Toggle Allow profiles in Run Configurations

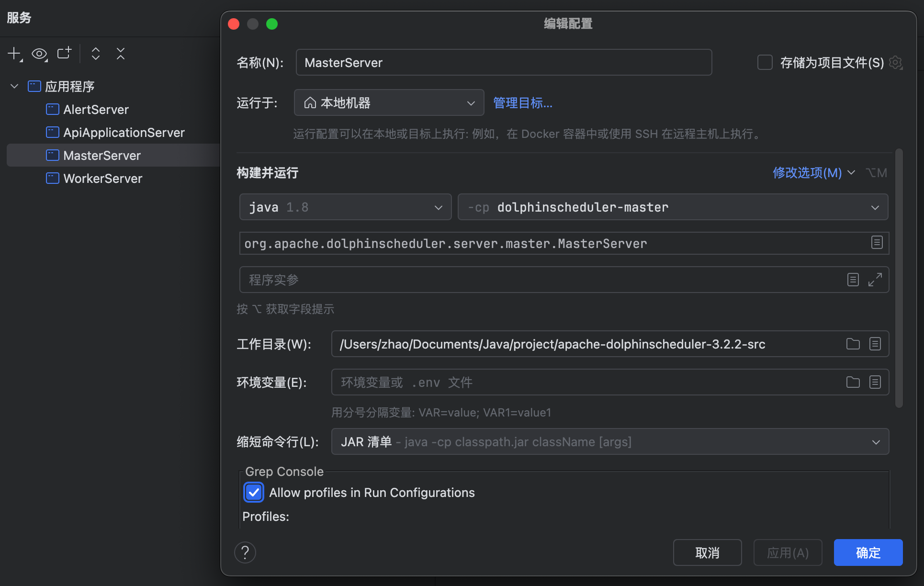click(x=254, y=492)
